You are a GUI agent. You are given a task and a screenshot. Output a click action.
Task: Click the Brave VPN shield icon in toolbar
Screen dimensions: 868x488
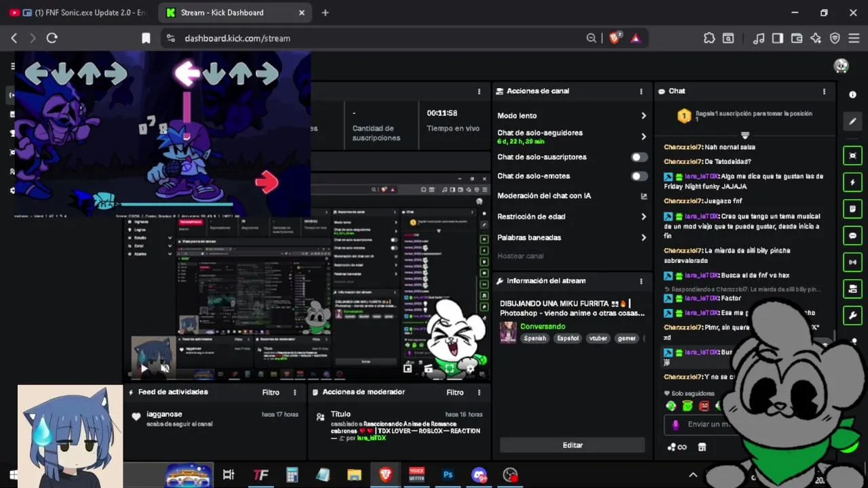[835, 39]
